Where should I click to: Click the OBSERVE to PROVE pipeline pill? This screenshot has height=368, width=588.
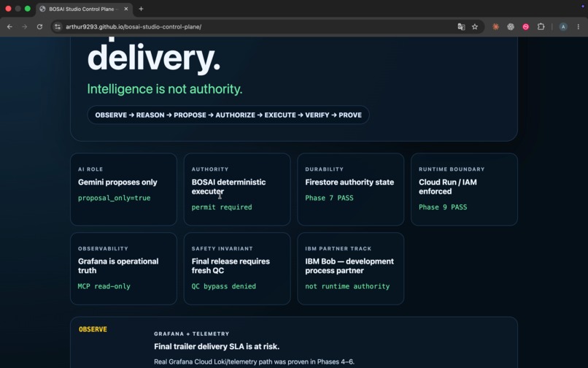[228, 115]
